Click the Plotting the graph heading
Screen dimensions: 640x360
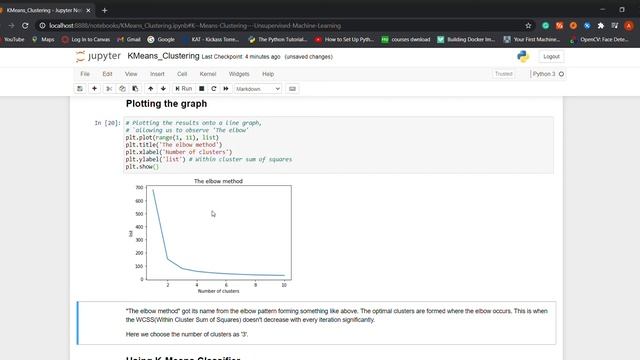coord(167,104)
